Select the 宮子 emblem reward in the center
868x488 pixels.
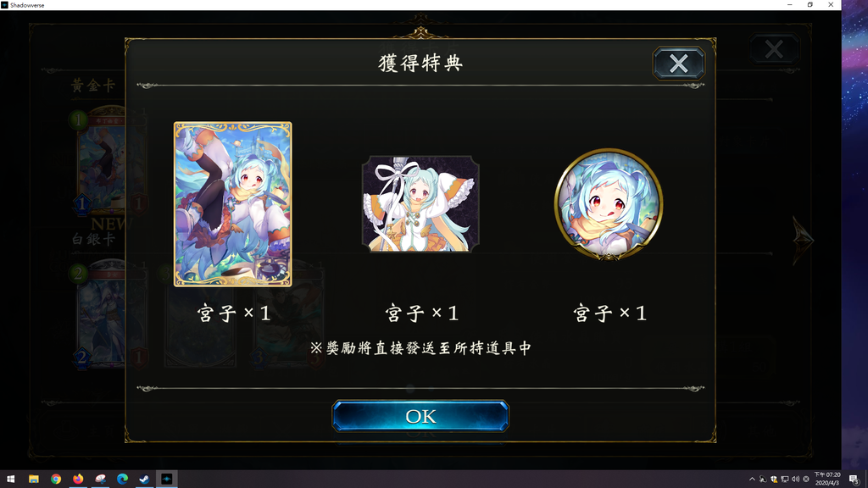click(420, 203)
